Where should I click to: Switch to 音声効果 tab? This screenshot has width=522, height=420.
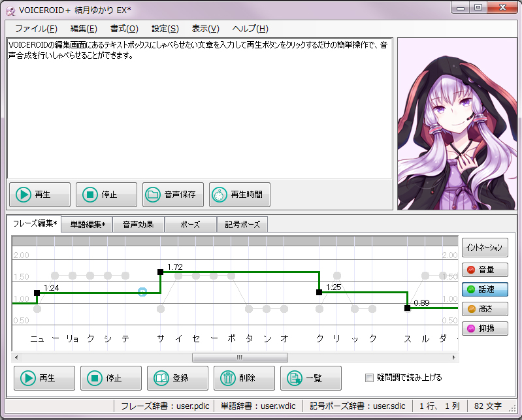coord(138,224)
